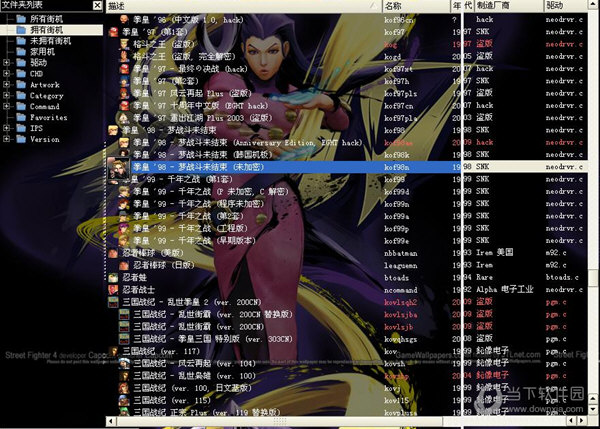
Task: Click the driver name btoads.c
Action: 562,277
